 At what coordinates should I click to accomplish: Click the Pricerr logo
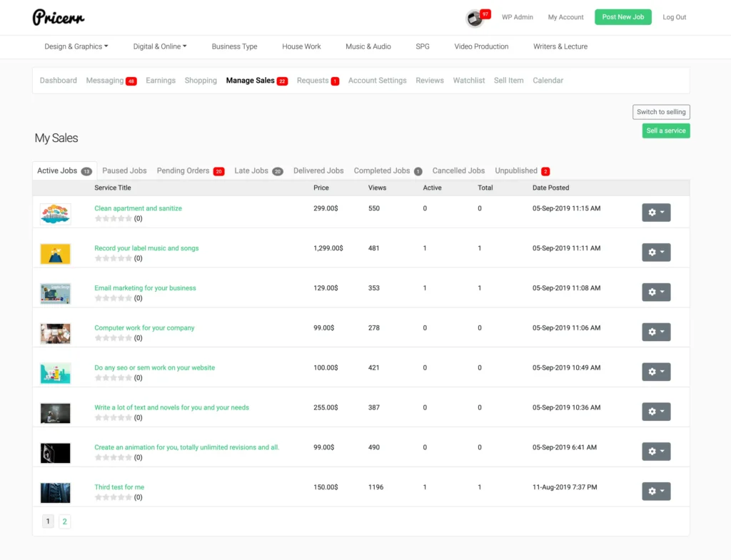point(59,18)
